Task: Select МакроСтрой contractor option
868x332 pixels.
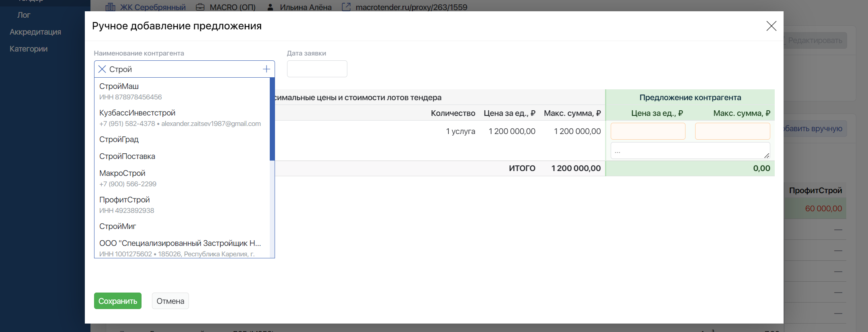Action: tap(122, 173)
